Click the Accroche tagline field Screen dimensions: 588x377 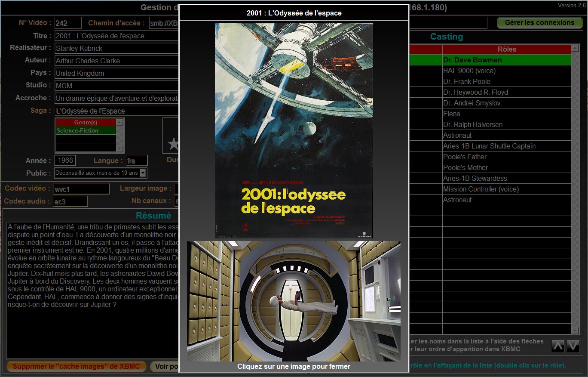116,98
